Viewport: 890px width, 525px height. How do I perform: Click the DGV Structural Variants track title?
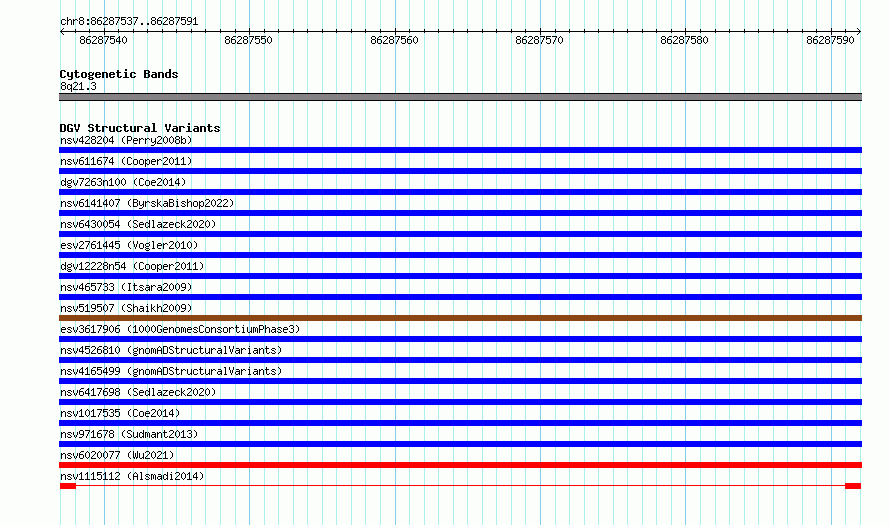tap(140, 128)
